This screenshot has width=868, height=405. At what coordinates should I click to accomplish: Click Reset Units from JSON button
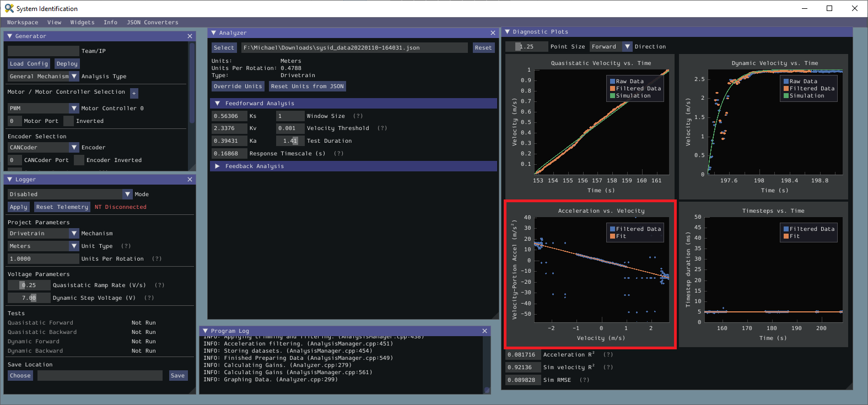coord(308,87)
